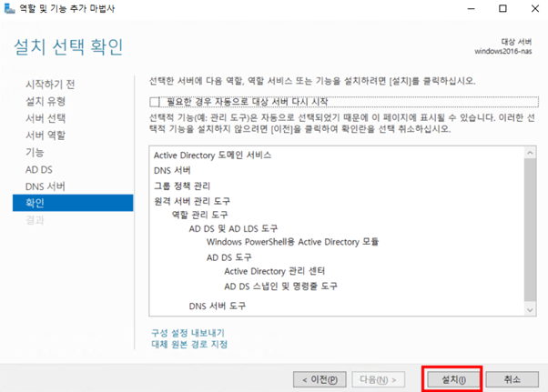Viewport: 548px width, 392px height.
Task: Open 구성 설정 내보내기 link
Action: (x=188, y=333)
